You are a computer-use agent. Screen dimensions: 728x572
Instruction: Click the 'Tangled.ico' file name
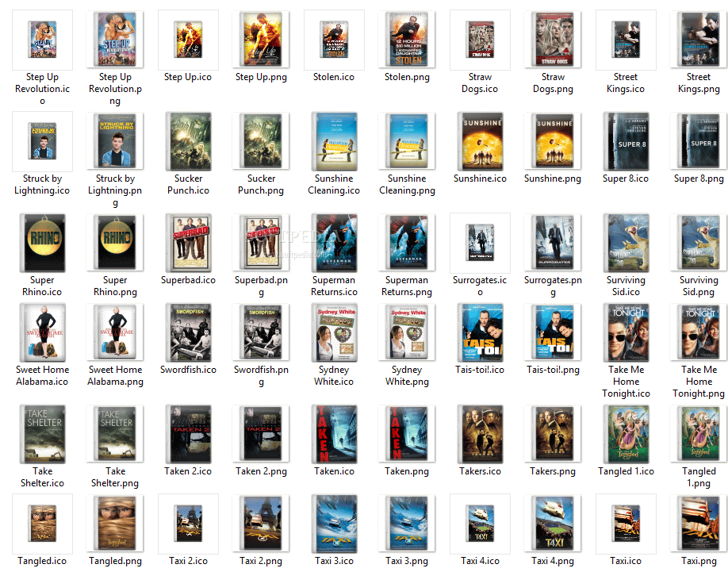point(42,561)
